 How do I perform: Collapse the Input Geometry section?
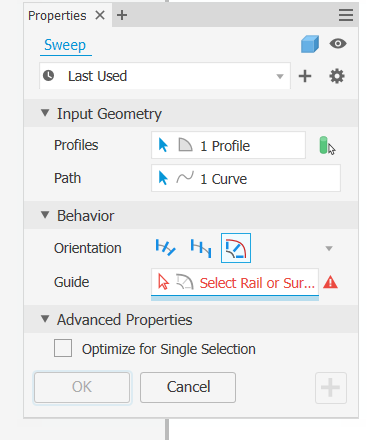45,113
